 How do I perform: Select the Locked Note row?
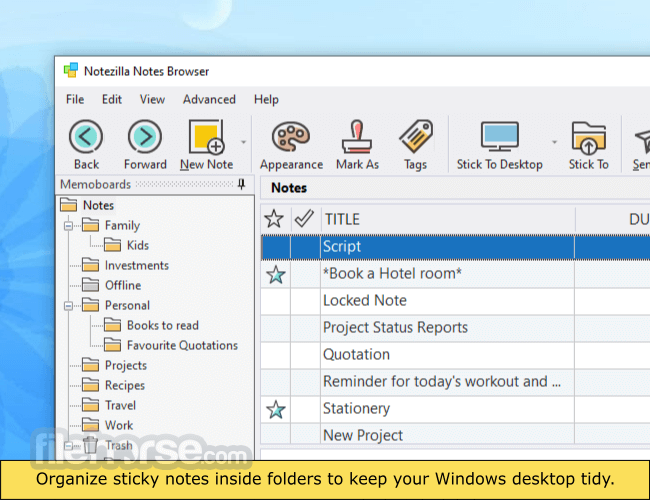(455, 301)
